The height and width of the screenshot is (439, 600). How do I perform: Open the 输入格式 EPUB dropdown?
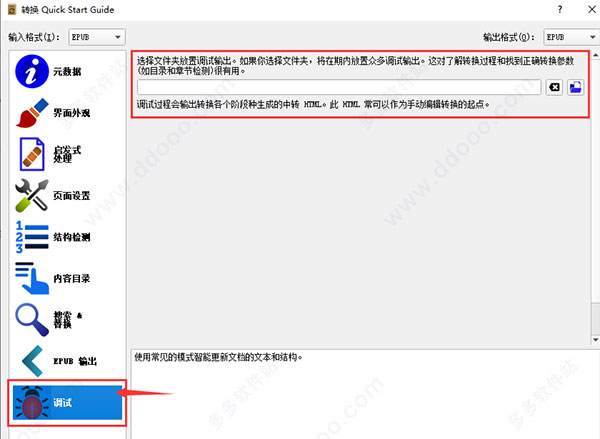97,37
